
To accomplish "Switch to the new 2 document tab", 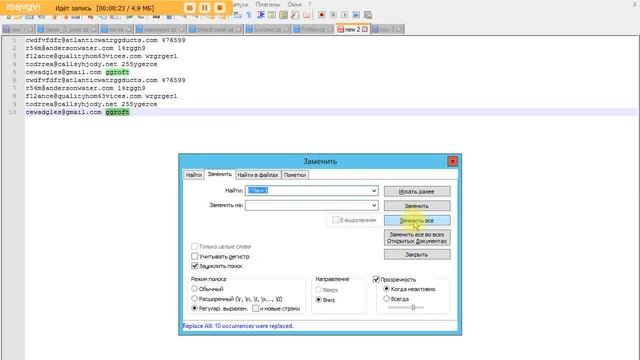I will pyautogui.click(x=352, y=29).
